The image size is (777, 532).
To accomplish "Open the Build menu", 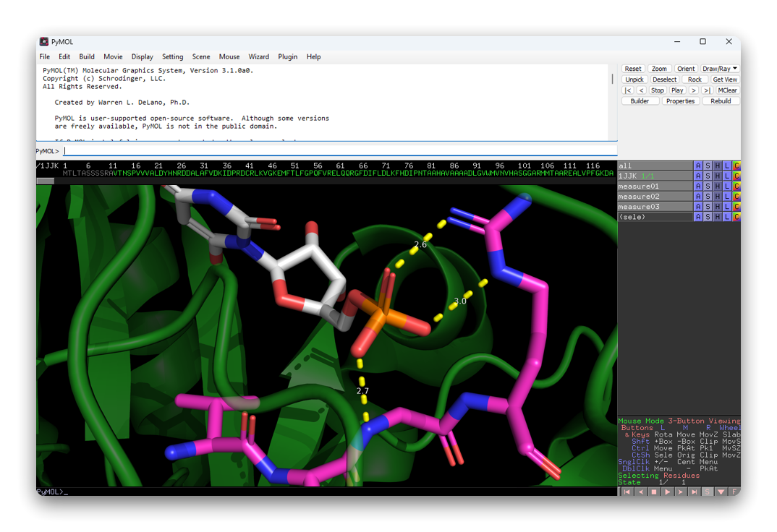I will click(87, 57).
